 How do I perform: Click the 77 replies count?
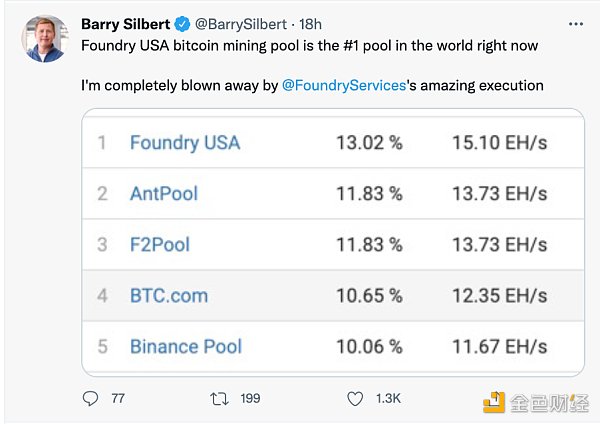pyautogui.click(x=118, y=399)
